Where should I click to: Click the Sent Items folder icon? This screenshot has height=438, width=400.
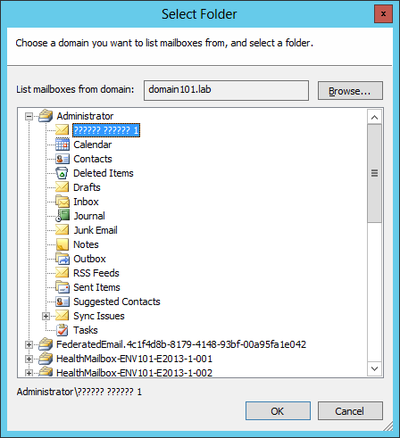tap(62, 287)
